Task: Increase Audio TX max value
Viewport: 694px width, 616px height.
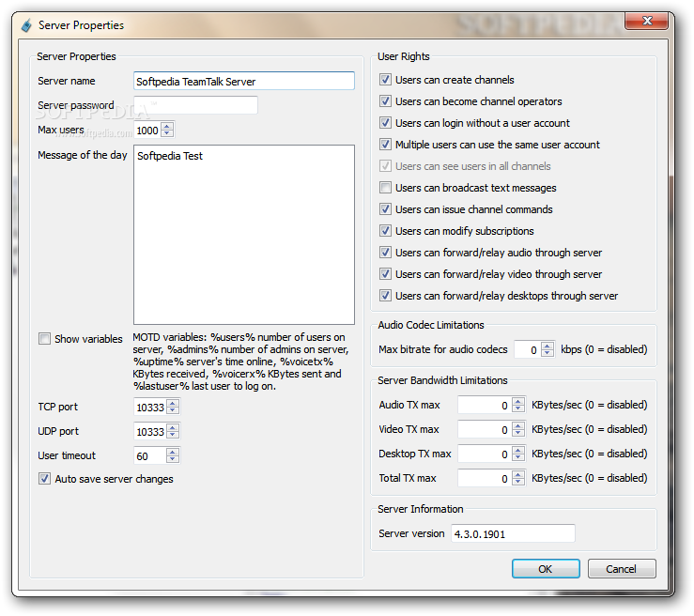Action: click(517, 401)
